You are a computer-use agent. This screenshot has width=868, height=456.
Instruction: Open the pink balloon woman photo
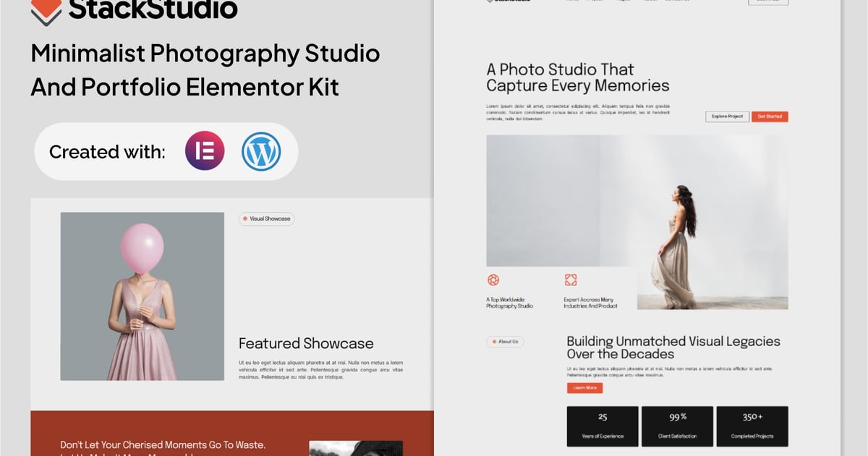(x=142, y=296)
